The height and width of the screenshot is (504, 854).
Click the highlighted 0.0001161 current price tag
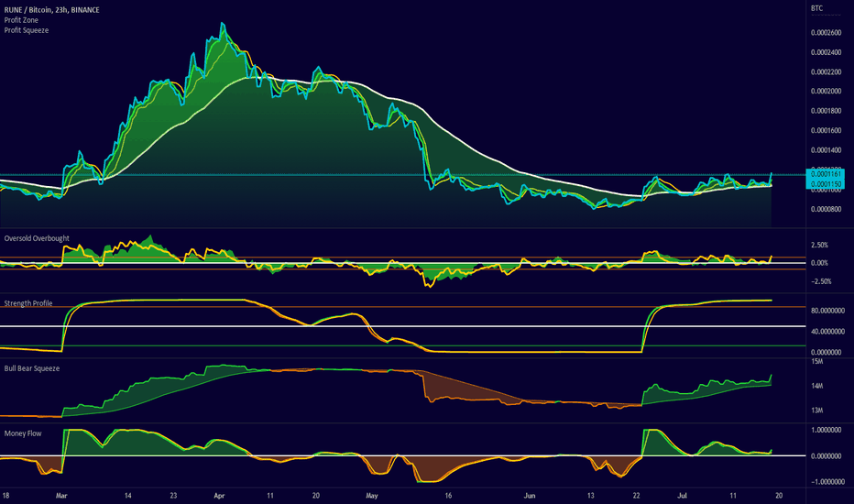(826, 174)
